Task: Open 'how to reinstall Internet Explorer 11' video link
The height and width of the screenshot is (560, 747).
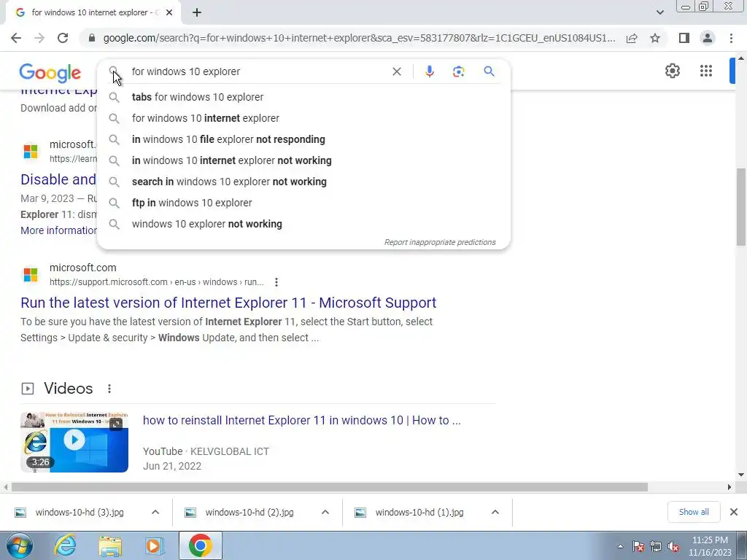Action: pos(301,421)
